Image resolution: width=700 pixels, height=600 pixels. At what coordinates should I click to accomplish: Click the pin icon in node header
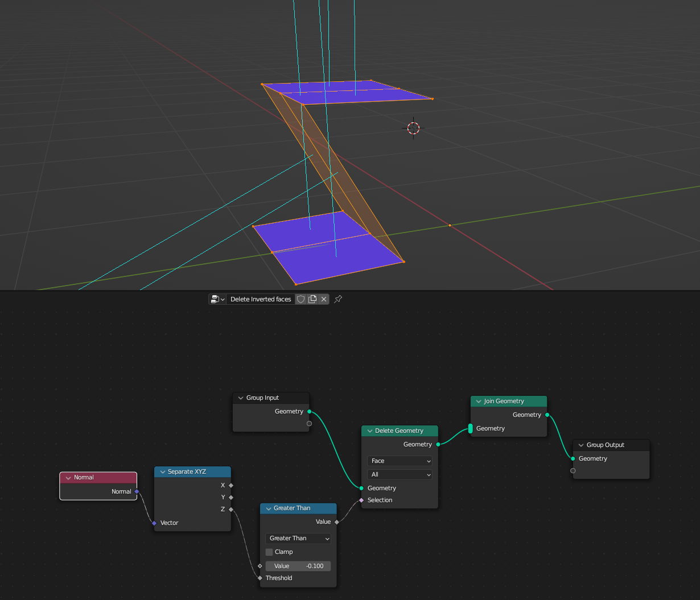[x=337, y=299]
